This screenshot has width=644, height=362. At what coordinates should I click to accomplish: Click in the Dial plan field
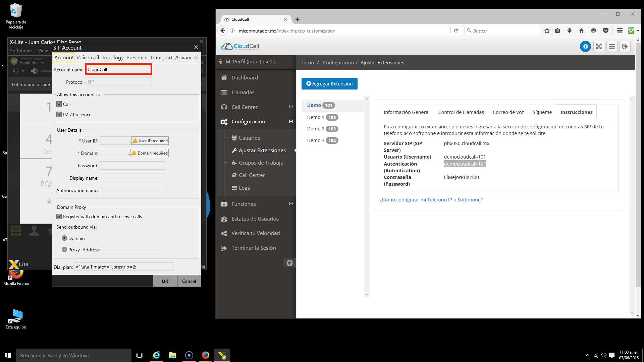pyautogui.click(x=123, y=267)
